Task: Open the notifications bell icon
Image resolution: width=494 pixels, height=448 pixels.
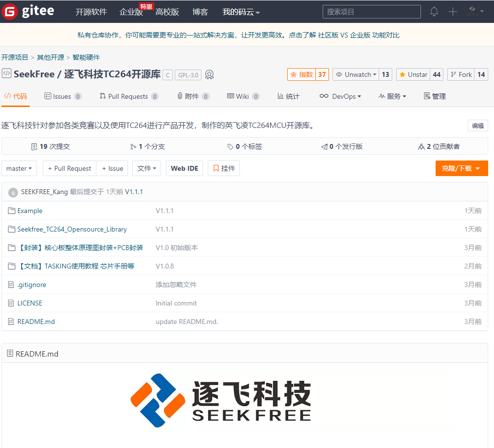Action: 434,12
